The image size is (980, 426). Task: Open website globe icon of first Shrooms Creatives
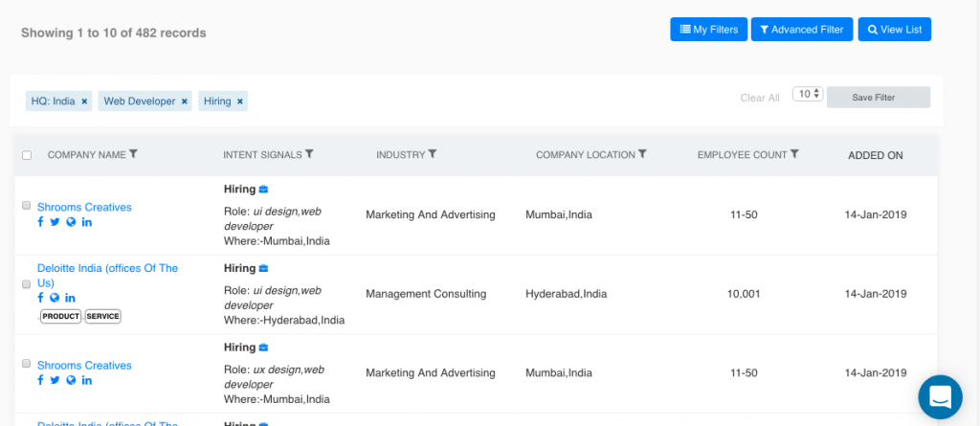[71, 222]
